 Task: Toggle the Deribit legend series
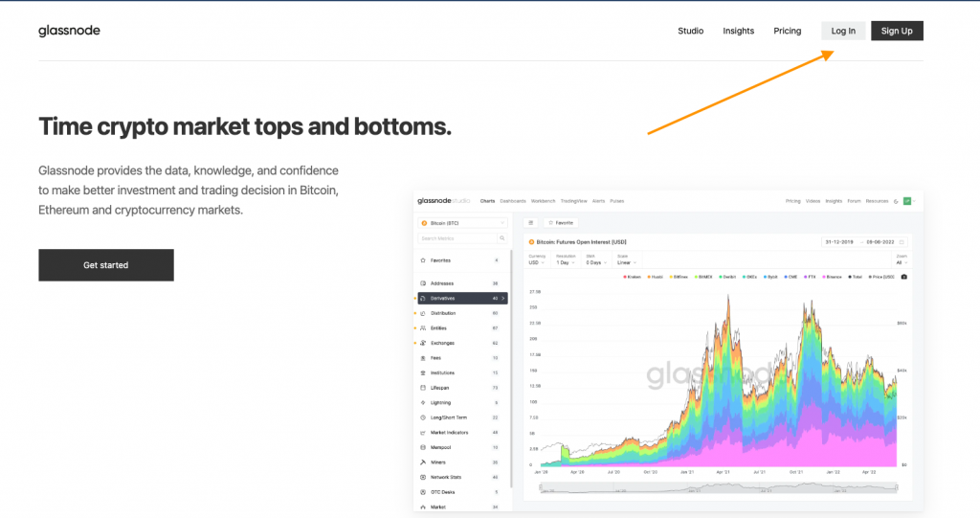pyautogui.click(x=728, y=277)
